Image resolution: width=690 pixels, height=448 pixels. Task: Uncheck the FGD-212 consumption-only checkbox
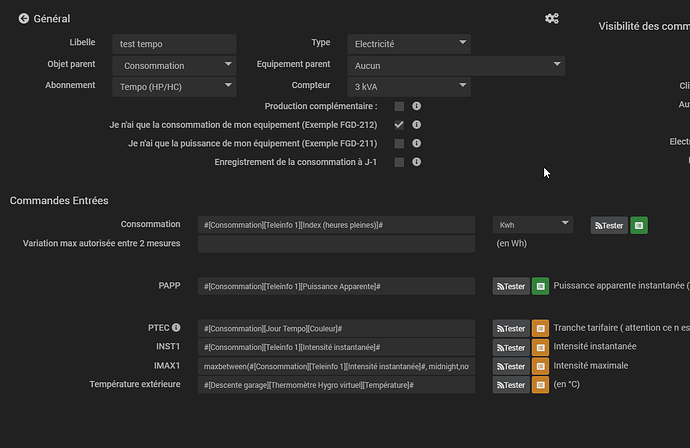point(399,125)
